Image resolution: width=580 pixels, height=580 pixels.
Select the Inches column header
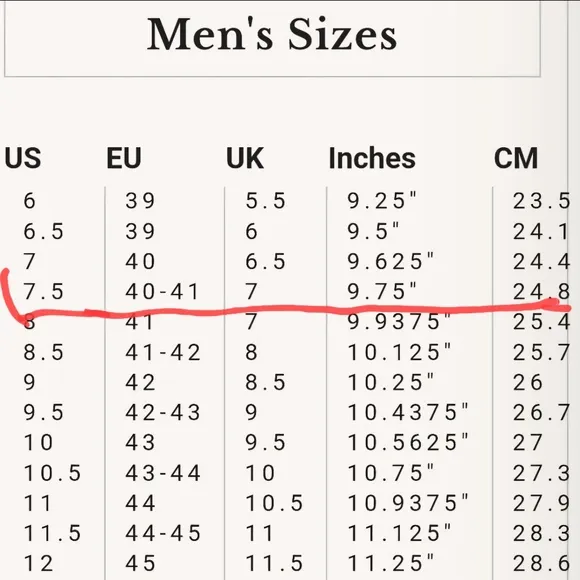pyautogui.click(x=372, y=158)
